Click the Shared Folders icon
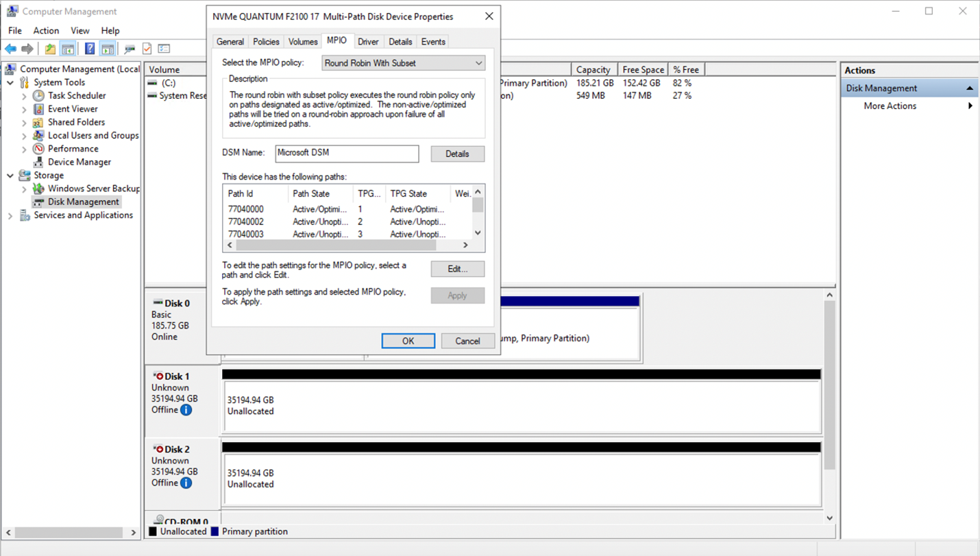Screen dimensions: 980x556 pos(38,122)
